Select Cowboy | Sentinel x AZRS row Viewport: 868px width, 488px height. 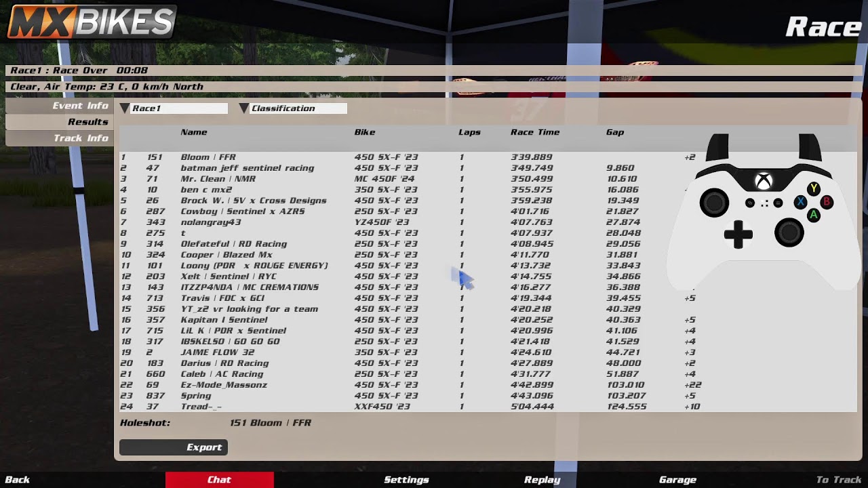[488, 211]
